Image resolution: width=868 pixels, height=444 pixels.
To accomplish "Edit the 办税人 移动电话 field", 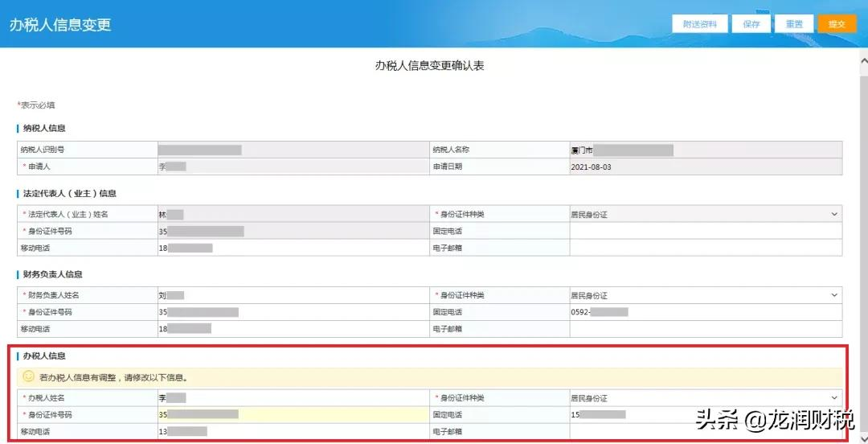I will [x=293, y=431].
